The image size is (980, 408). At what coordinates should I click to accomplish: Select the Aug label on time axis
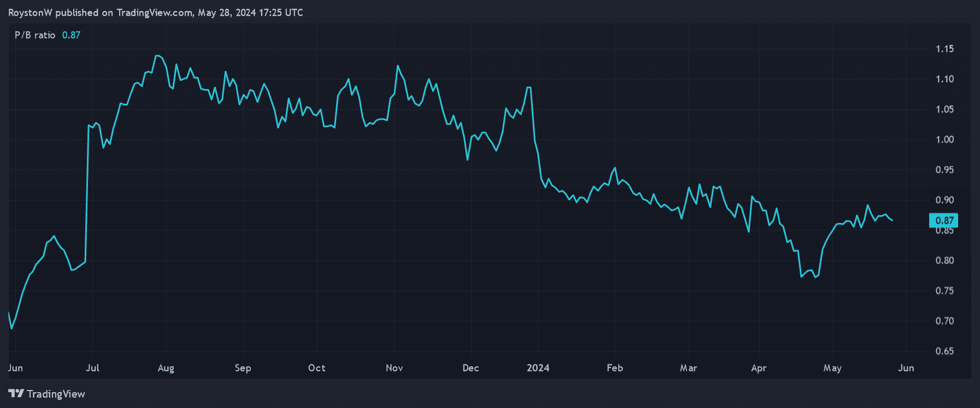click(166, 368)
